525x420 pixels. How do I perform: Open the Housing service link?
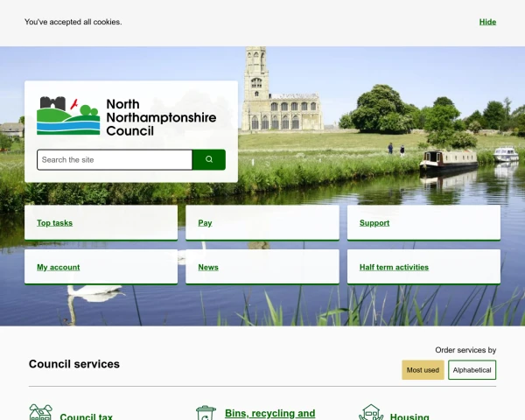(409, 416)
